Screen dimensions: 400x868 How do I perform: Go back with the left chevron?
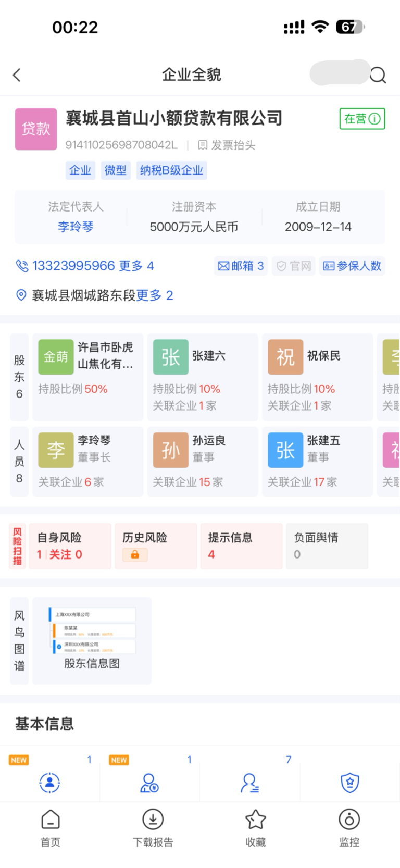click(17, 75)
